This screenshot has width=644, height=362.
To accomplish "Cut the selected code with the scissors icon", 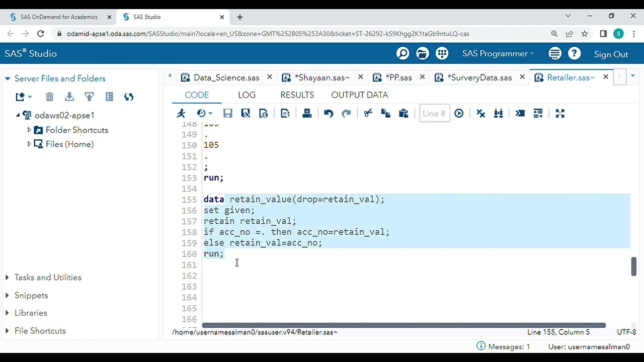I will pyautogui.click(x=368, y=114).
